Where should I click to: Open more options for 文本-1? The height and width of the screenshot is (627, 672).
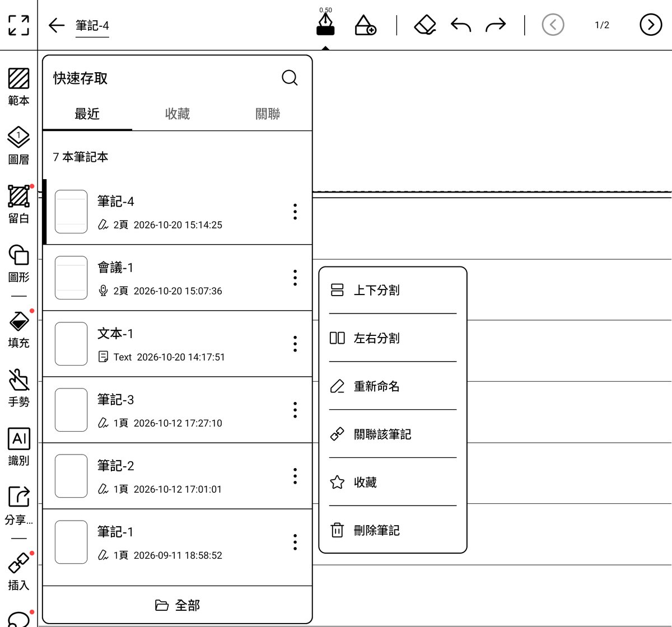[295, 344]
